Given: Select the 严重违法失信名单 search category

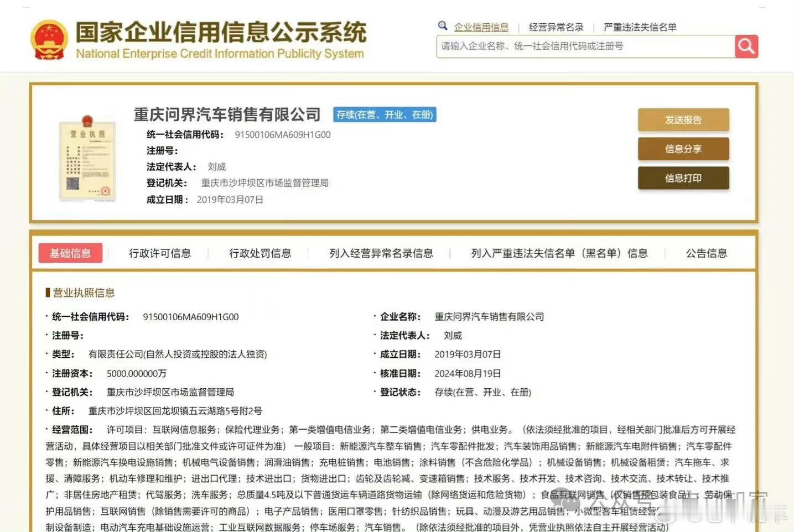Looking at the screenshot, I should tap(640, 27).
